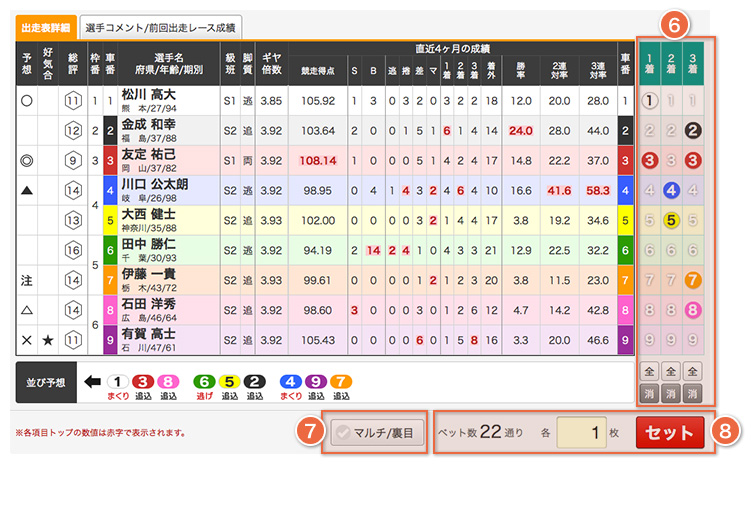The image size is (754, 530).
Task: Click racer name 友定 祐己
Action: click(x=149, y=154)
